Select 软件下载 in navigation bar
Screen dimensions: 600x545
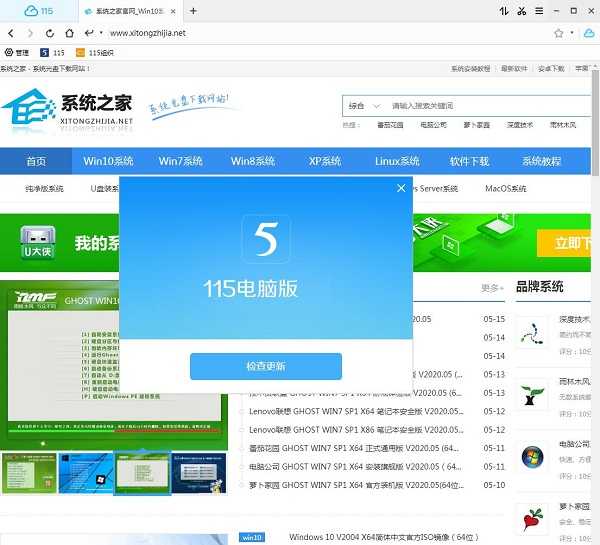[x=470, y=161]
